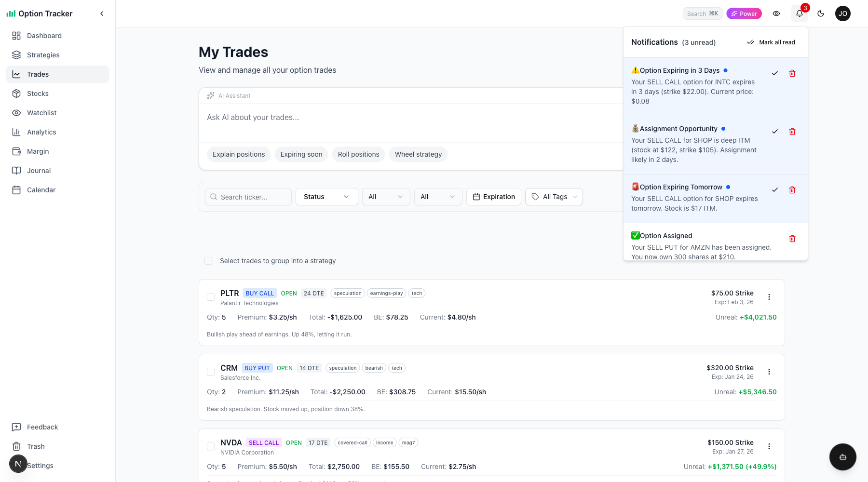Delete the Option Assigned notification
Screen dimensions: 868x482
click(792, 239)
